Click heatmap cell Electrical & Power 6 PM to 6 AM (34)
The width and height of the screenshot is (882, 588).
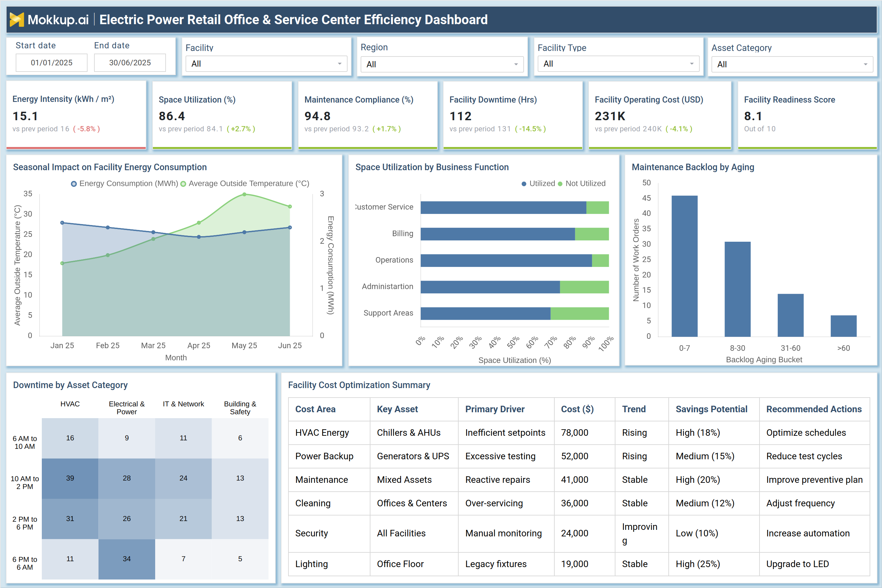127,559
